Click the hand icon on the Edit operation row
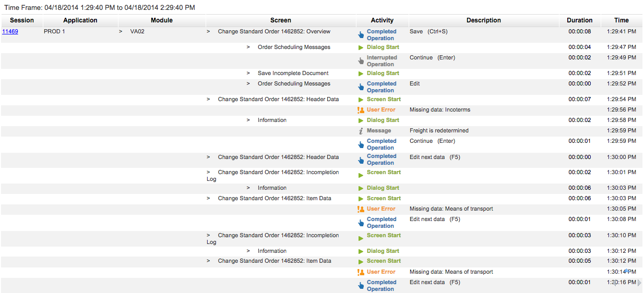The width and height of the screenshot is (644, 293). pos(361,87)
